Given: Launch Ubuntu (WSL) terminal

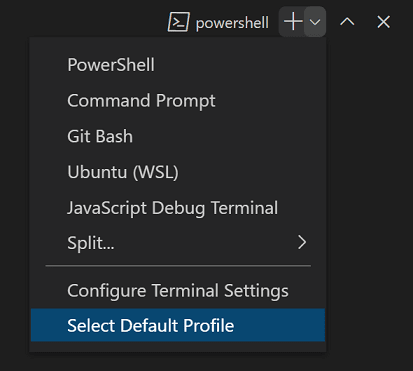Looking at the screenshot, I should 178,172.
